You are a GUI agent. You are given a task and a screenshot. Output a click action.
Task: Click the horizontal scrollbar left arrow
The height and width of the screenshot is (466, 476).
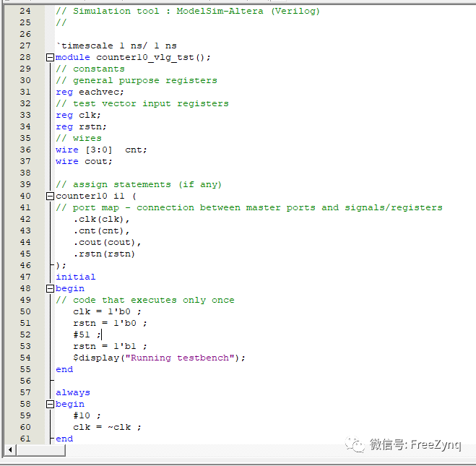tap(11, 450)
